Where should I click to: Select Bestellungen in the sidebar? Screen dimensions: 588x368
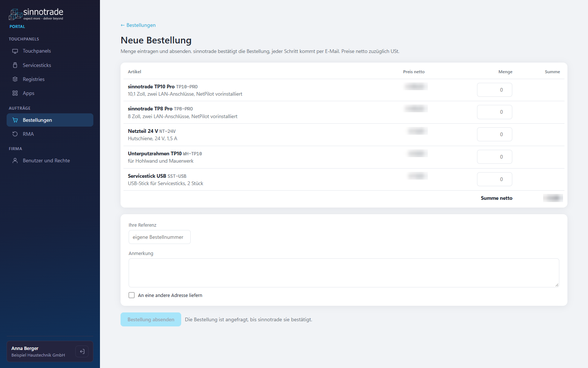(50, 120)
